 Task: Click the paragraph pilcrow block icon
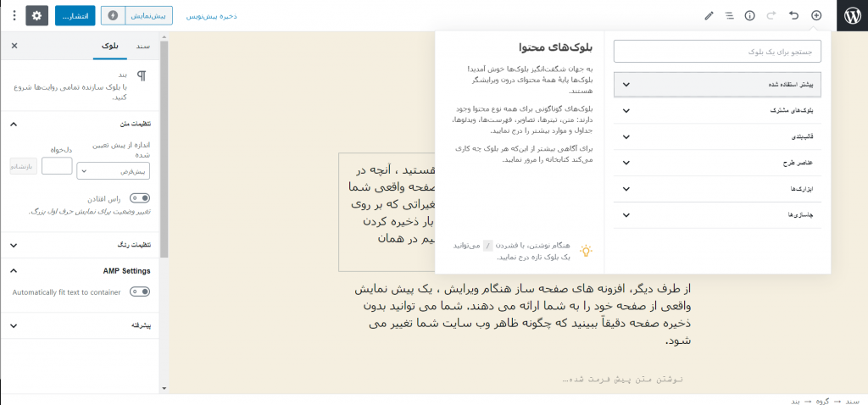tap(142, 76)
